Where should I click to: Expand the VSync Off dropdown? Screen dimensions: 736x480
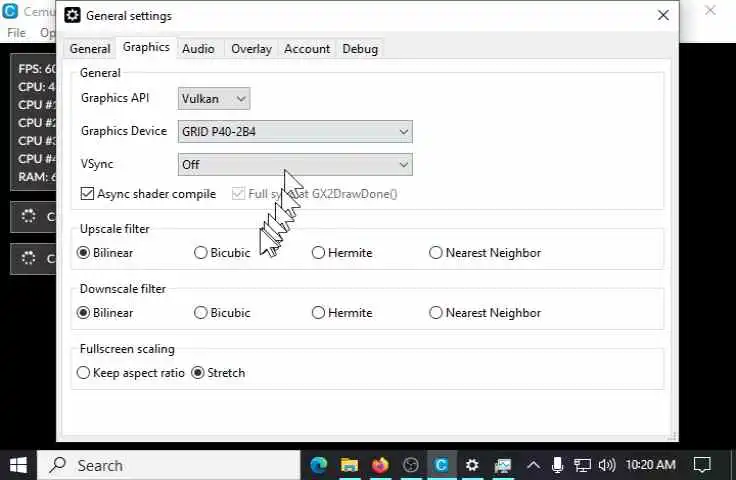tap(295, 165)
